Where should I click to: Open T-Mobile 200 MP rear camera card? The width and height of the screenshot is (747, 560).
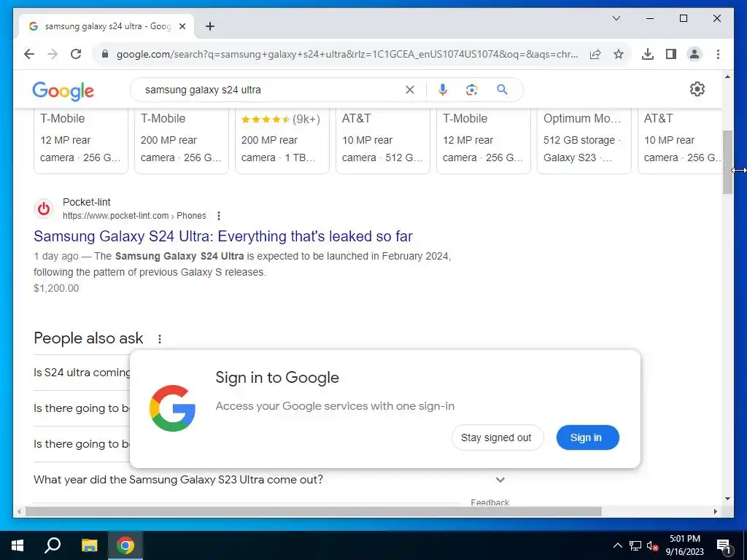click(181, 141)
